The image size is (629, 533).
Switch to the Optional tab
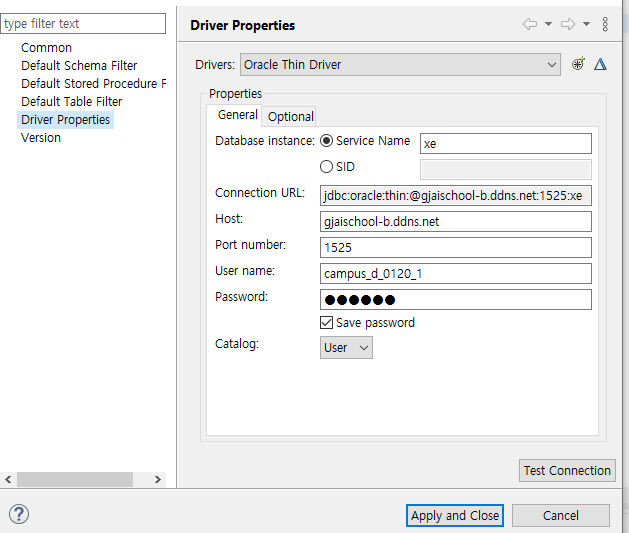tap(290, 117)
